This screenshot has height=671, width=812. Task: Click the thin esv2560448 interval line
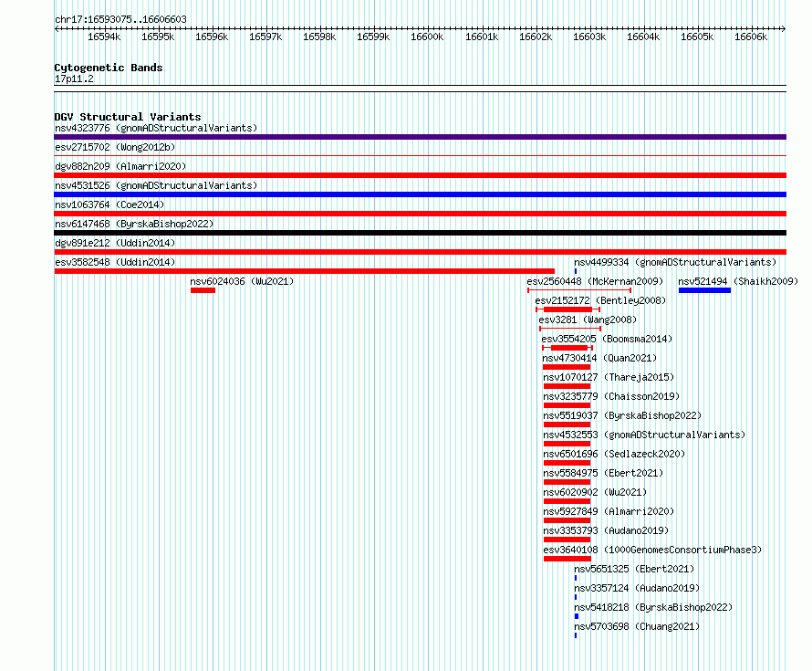coord(579,290)
